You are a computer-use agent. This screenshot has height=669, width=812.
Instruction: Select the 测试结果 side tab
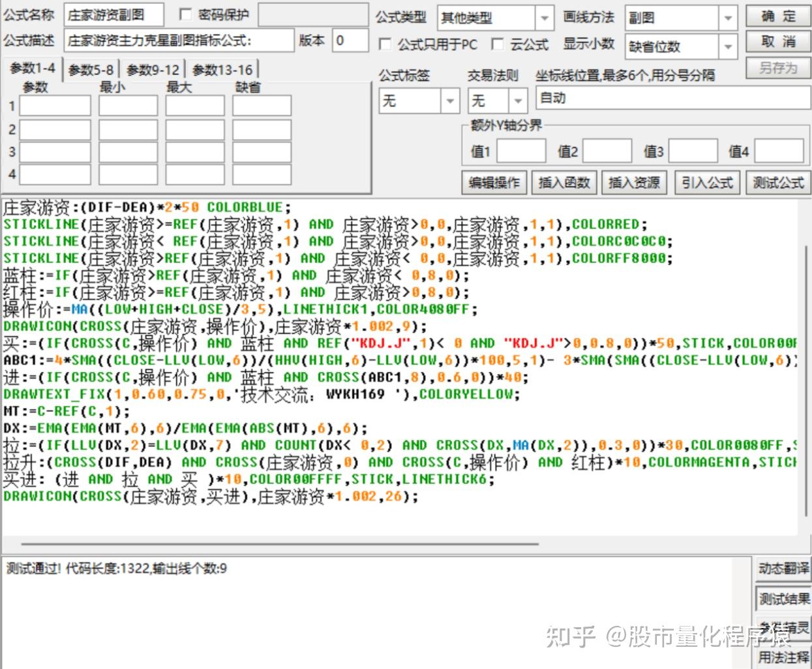click(x=783, y=598)
